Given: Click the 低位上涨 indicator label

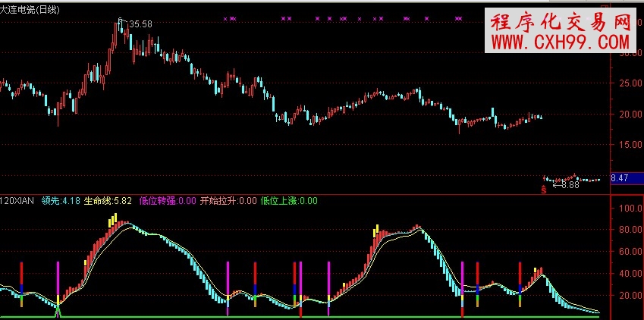Looking at the screenshot, I should pos(288,201).
